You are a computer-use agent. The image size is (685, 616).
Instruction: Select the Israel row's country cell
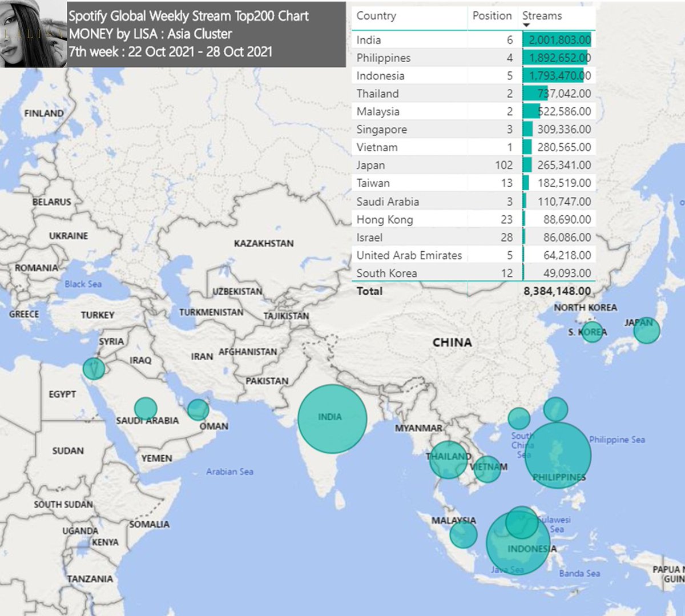click(x=369, y=237)
